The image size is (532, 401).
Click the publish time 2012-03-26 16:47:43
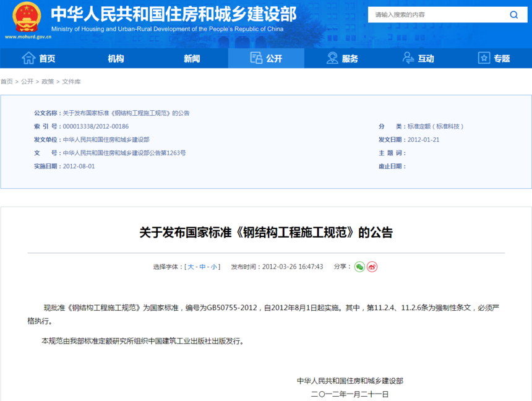[x=293, y=267]
